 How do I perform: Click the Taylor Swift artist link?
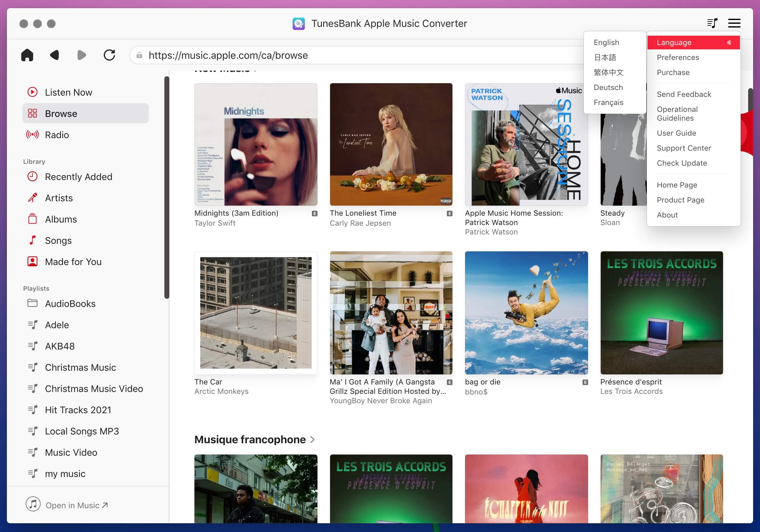[215, 223]
